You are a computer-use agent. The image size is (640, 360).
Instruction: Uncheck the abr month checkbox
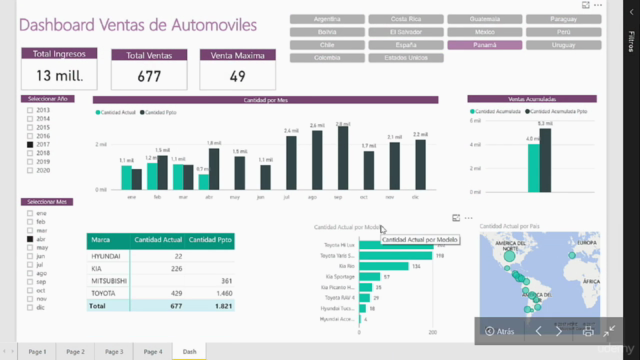(30, 239)
